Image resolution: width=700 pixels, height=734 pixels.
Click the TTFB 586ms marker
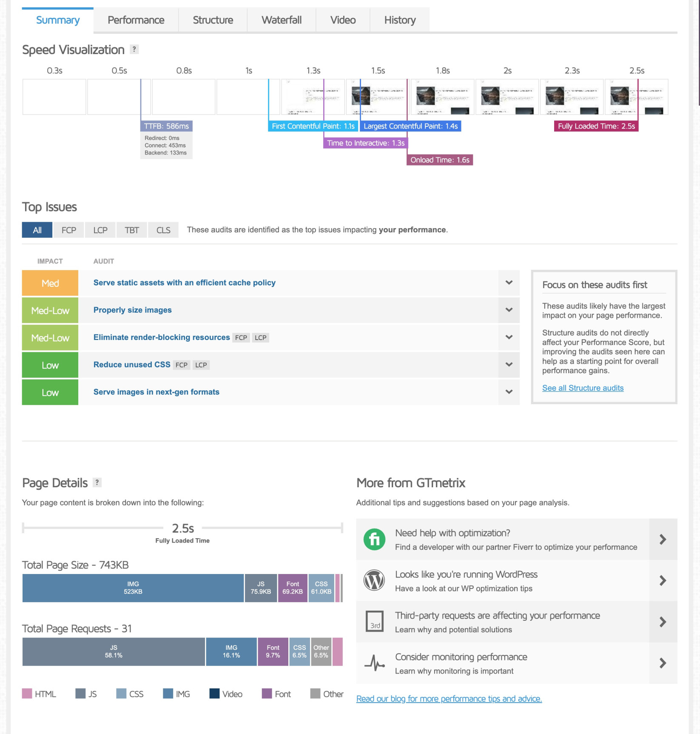pos(166,126)
